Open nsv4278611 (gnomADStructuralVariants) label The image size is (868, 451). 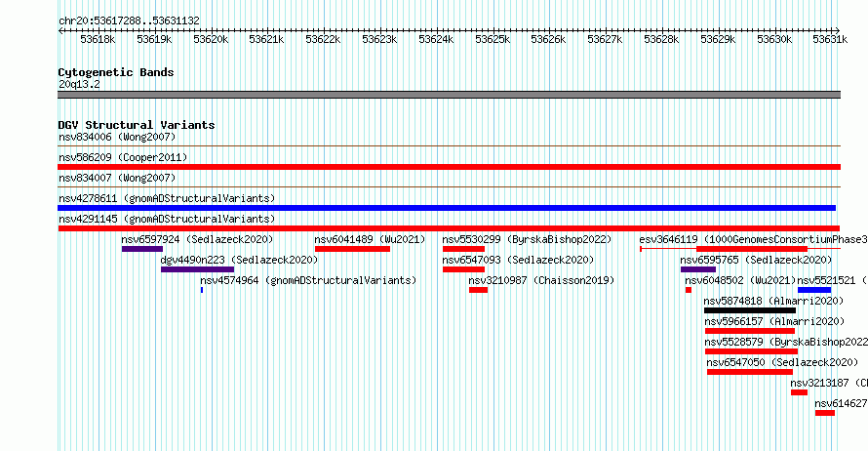pos(167,198)
